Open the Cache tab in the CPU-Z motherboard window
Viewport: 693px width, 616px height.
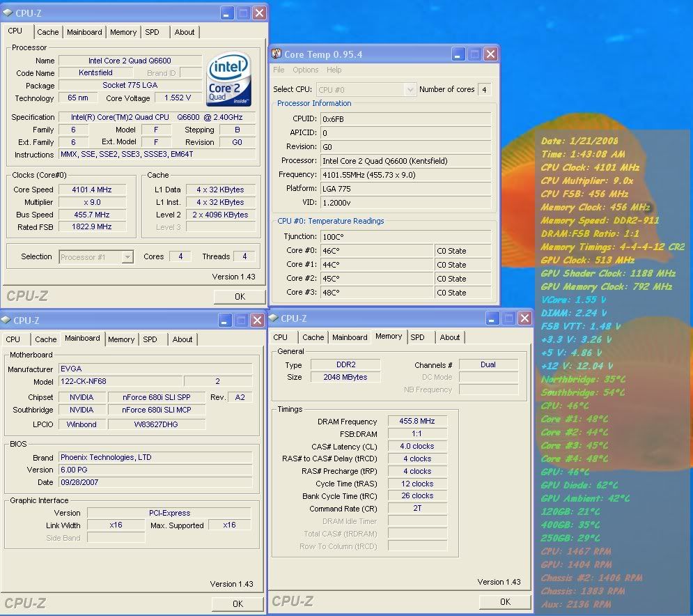(46, 339)
